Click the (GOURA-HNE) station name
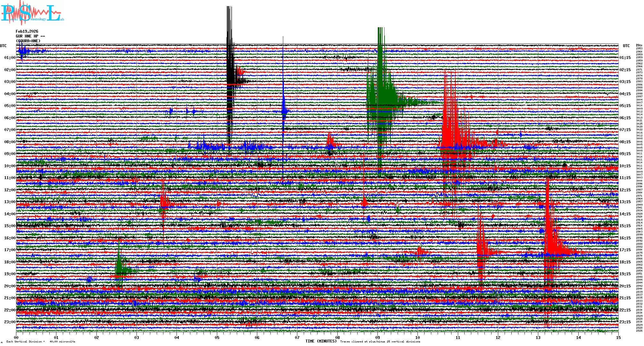The width and height of the screenshot is (644, 346). [28, 41]
